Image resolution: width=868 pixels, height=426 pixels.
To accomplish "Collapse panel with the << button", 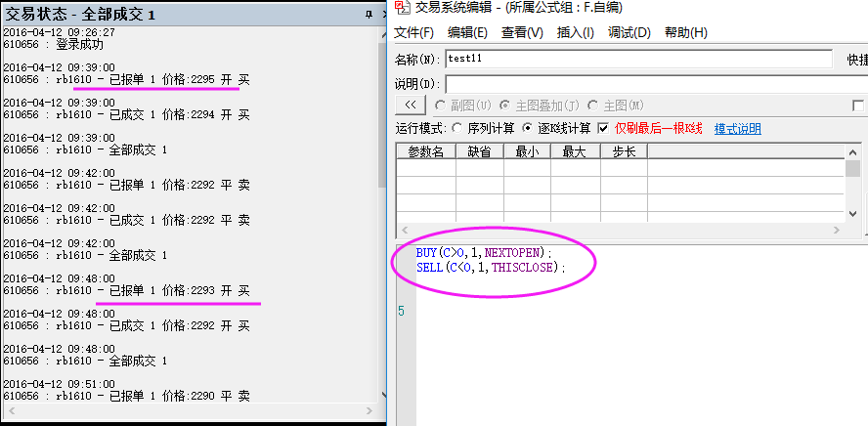I will pos(411,106).
